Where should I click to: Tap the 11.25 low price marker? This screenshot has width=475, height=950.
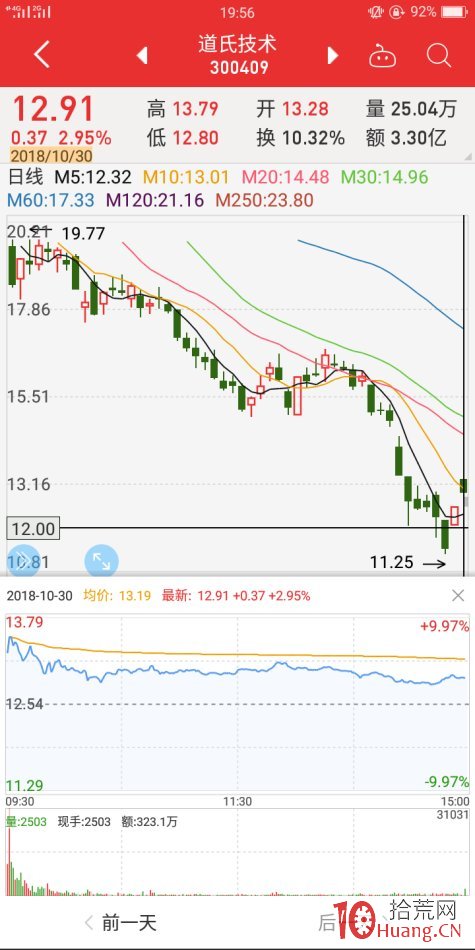391,562
